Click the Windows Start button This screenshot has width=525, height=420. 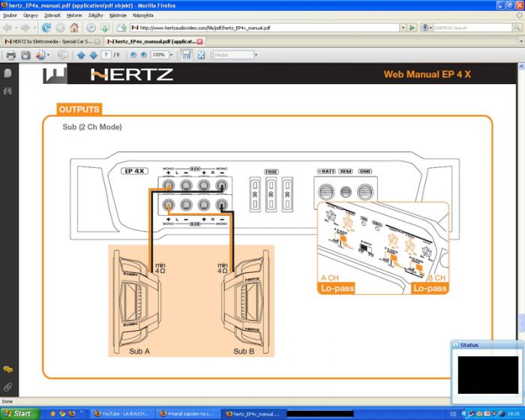[x=18, y=413]
